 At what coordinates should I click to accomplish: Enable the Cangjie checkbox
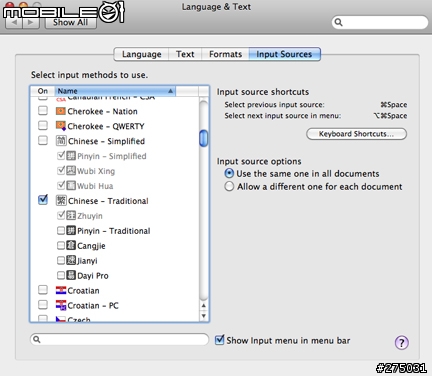pos(61,245)
